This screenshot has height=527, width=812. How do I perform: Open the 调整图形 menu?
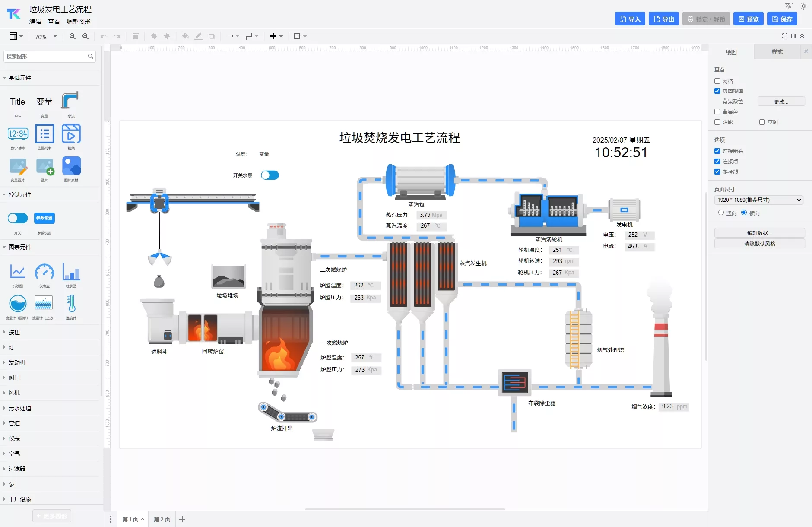(79, 22)
